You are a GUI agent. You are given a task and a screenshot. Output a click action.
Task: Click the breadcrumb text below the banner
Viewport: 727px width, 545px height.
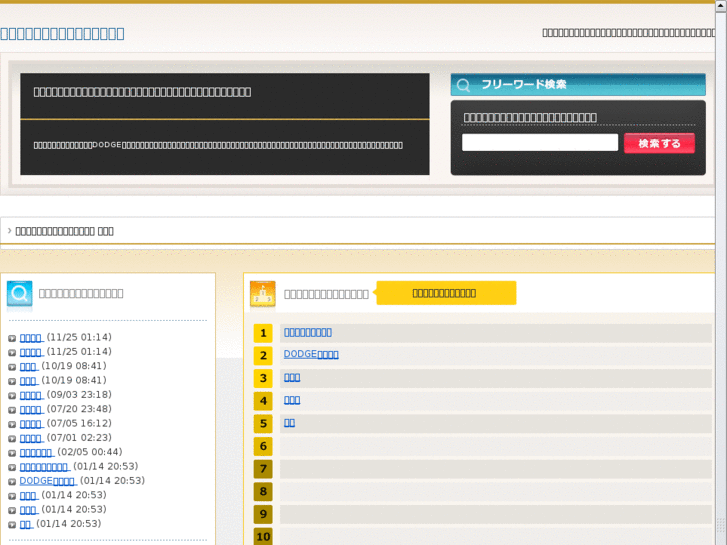tap(64, 231)
